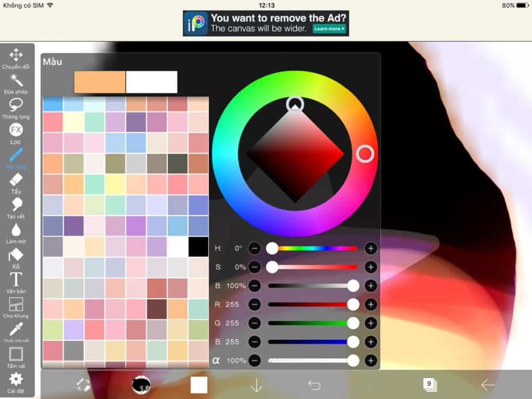Click the red R slider track
The image size is (532, 399).
tap(313, 304)
